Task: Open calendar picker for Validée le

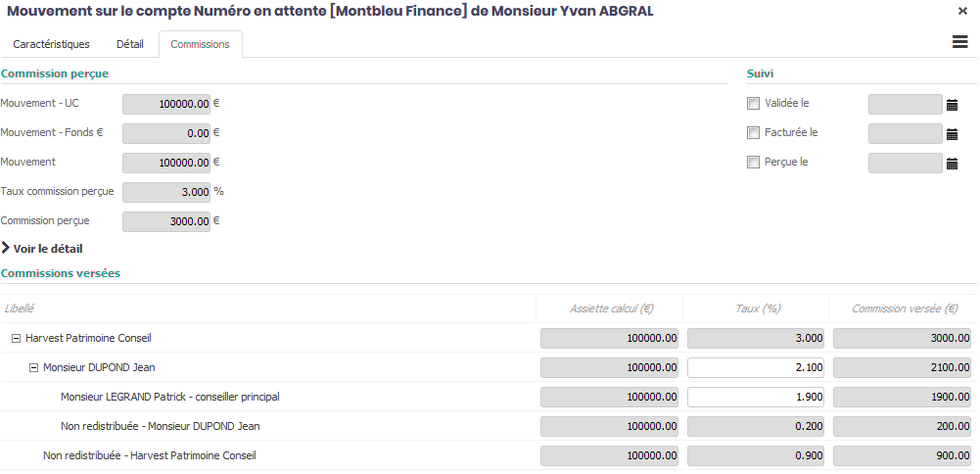Action: pyautogui.click(x=952, y=105)
